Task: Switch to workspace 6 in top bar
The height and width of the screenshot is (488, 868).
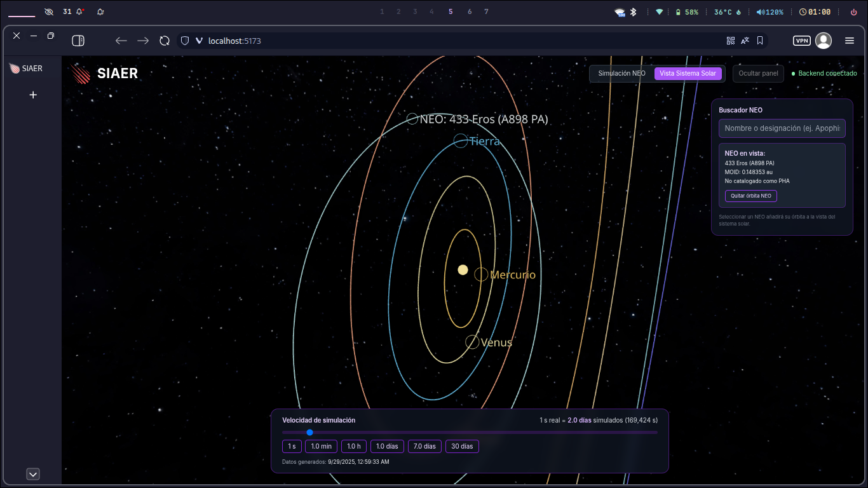Action: 470,12
